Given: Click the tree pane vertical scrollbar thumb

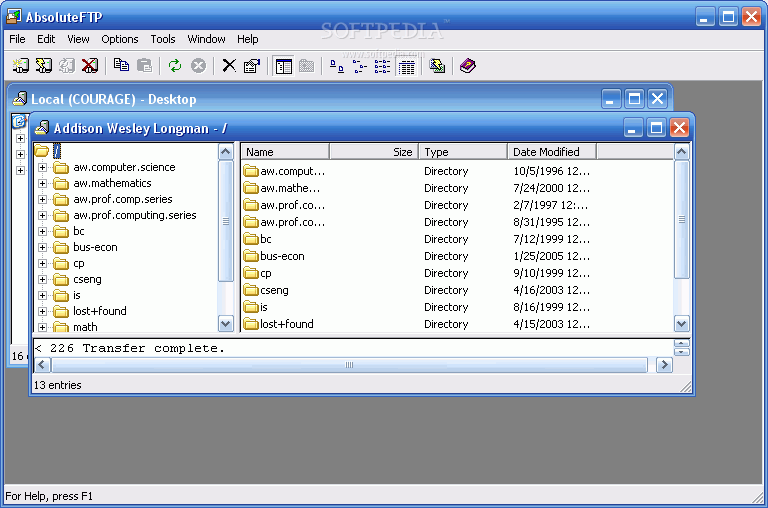Looking at the screenshot, I should (226, 221).
